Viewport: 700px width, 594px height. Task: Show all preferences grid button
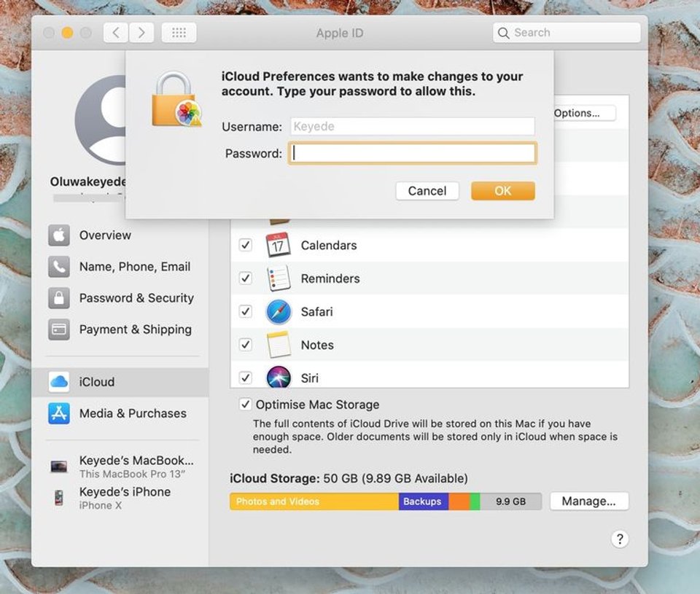pyautogui.click(x=179, y=33)
